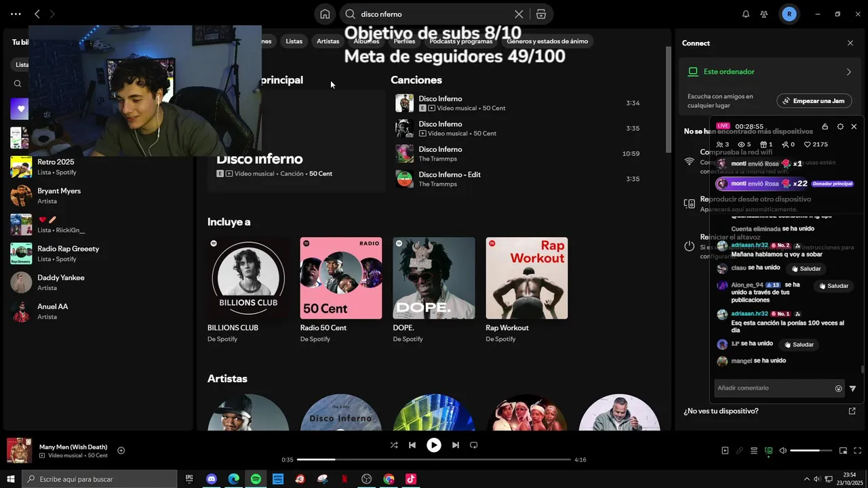Screen dimensions: 868x488
Task: Mute the Spotify volume speaker icon
Action: pyautogui.click(x=783, y=451)
